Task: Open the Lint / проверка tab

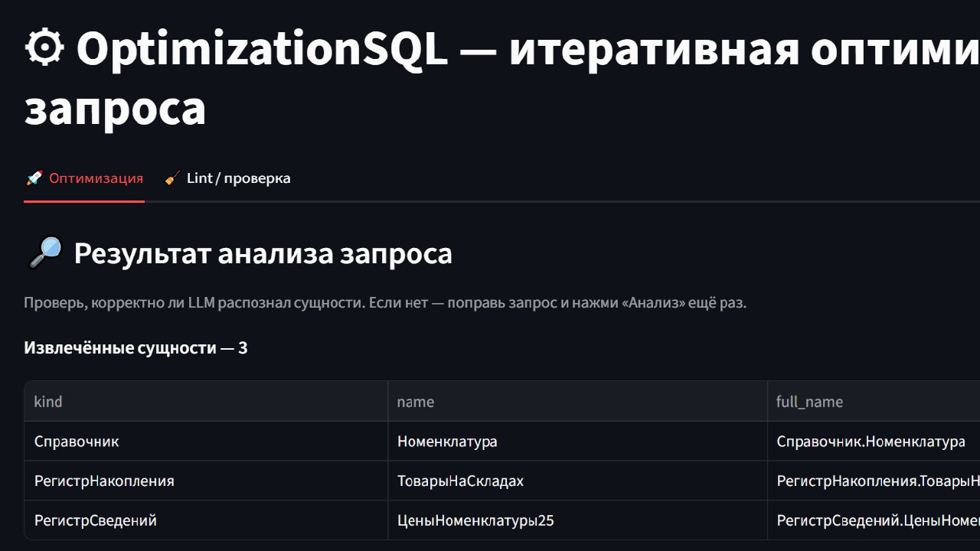Action: coord(227,178)
